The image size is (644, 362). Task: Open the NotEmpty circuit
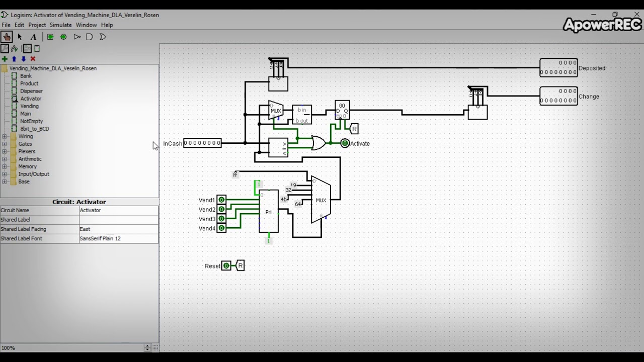coord(31,121)
